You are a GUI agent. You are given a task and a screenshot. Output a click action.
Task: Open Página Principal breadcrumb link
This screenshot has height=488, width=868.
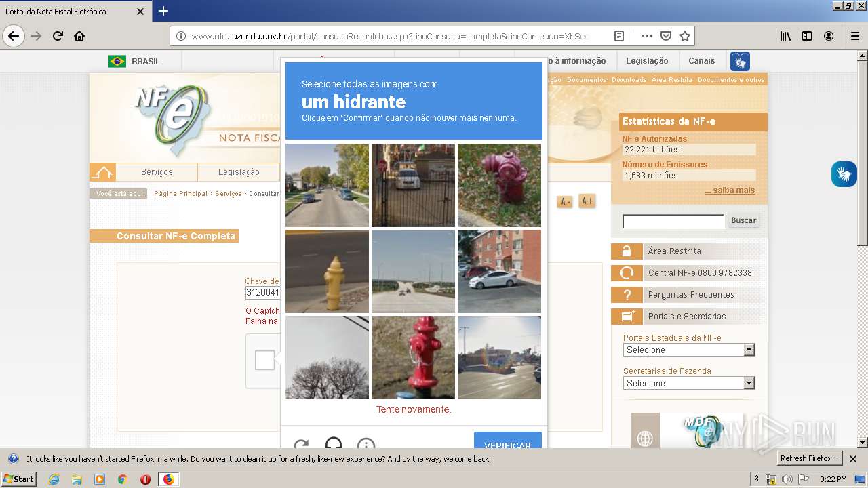180,194
